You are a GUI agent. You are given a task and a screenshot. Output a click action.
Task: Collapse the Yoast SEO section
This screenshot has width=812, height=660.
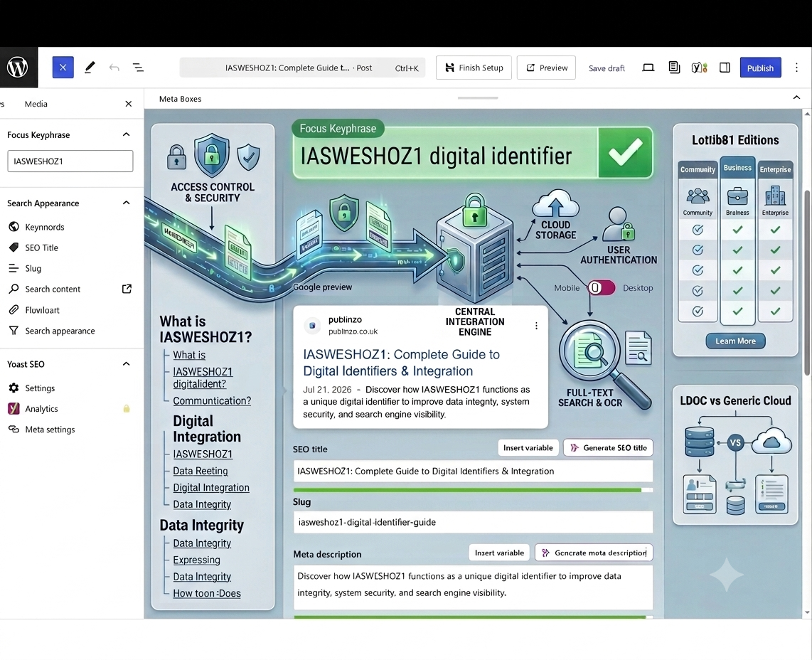[126, 364]
